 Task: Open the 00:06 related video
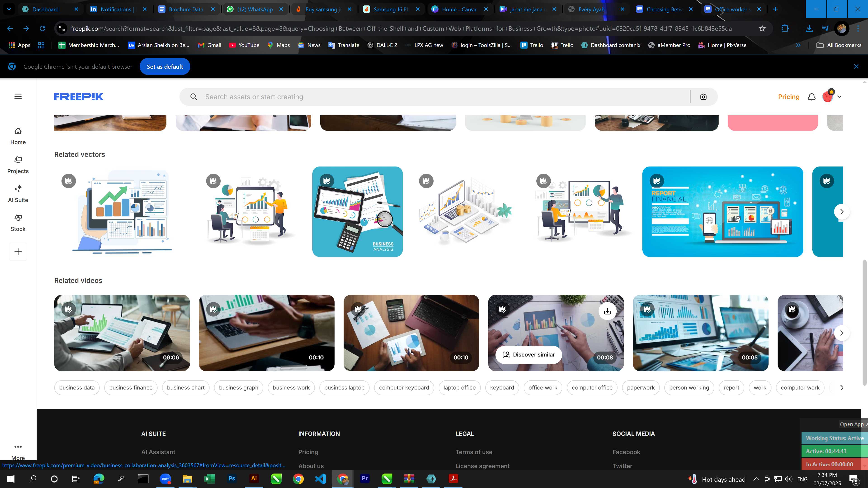122,333
